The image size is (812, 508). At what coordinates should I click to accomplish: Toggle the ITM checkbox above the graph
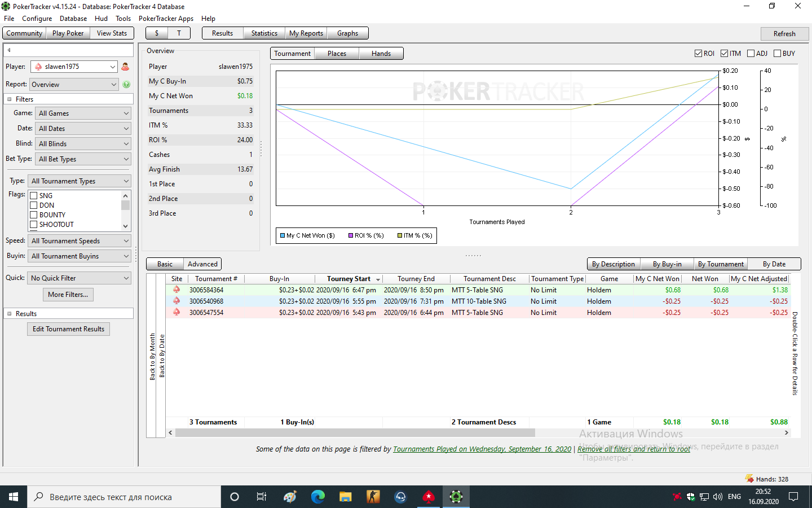click(x=725, y=54)
